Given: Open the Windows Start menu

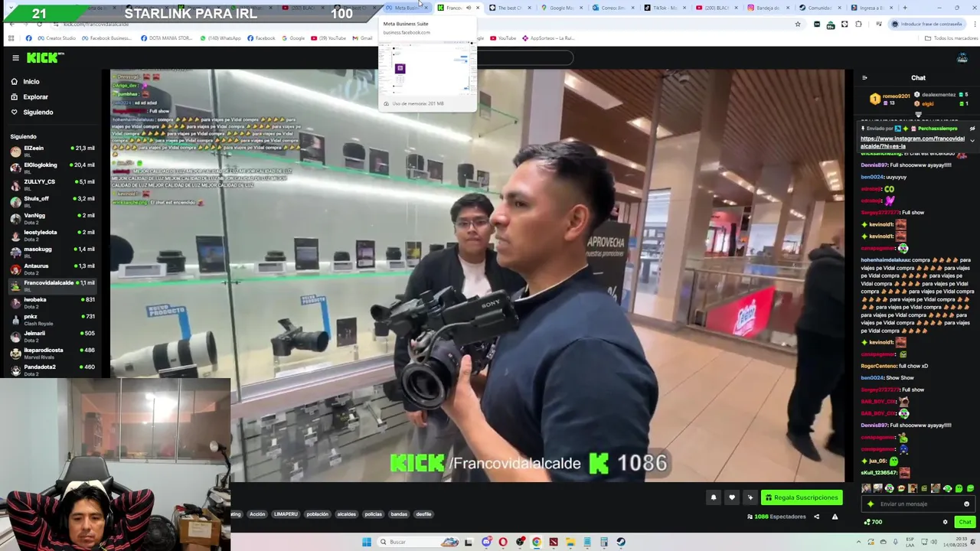Looking at the screenshot, I should (367, 542).
